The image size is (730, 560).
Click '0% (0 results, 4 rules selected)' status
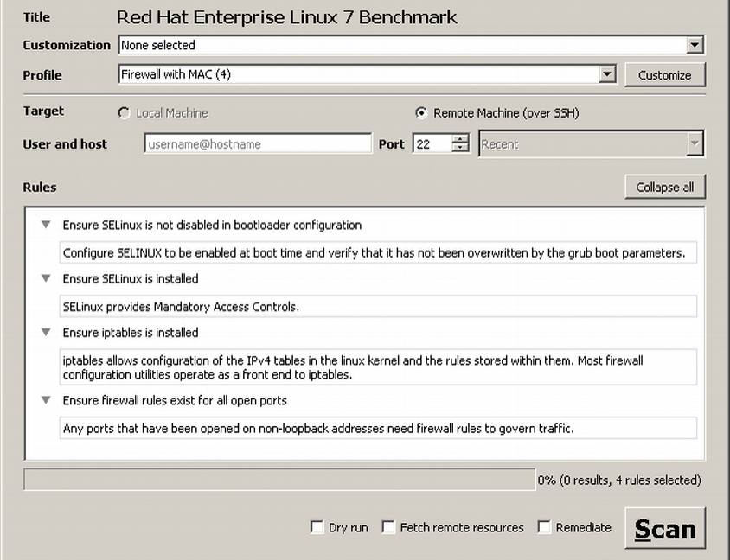point(619,480)
